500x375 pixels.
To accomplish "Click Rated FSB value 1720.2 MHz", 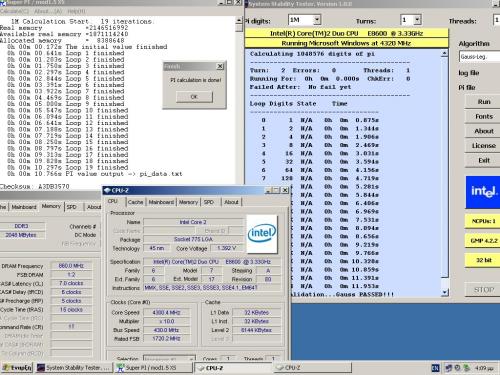I will click(166, 339).
